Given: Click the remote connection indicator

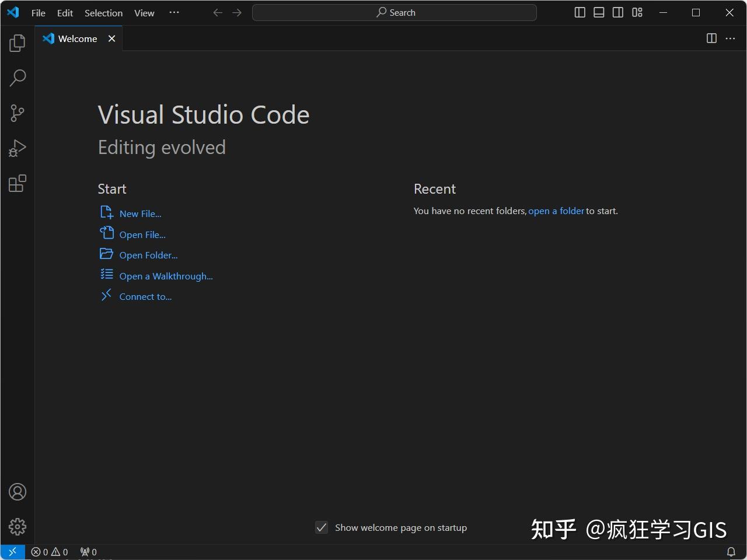Looking at the screenshot, I should 12,551.
